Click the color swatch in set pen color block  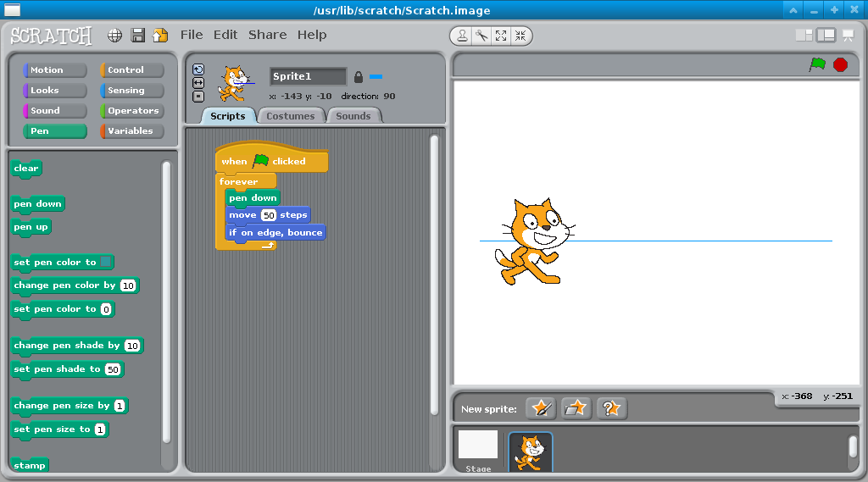(106, 263)
